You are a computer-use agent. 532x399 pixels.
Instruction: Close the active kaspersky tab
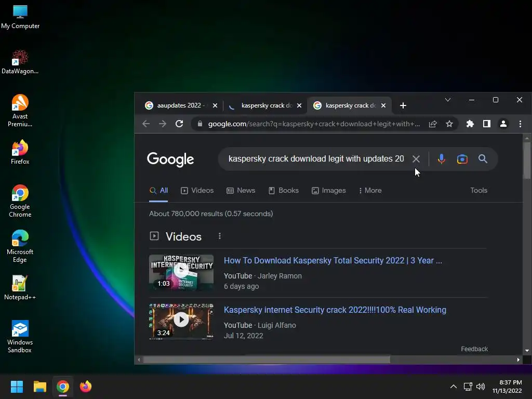(383, 105)
